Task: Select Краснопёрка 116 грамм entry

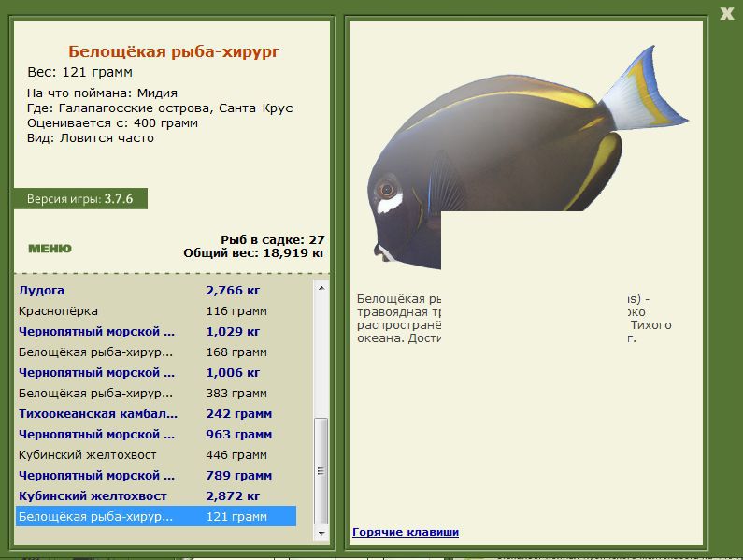Action: (x=156, y=311)
